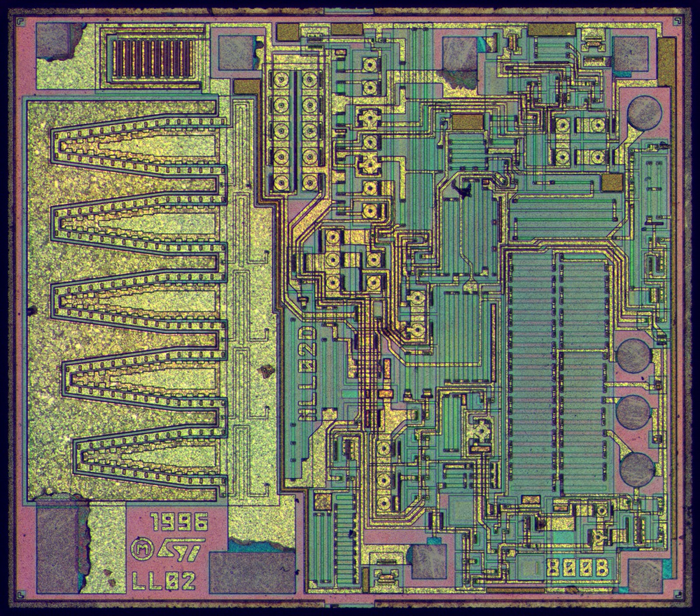Click the bond pad left of 8008 marking
This screenshot has width=700, height=616.
(x=428, y=561)
